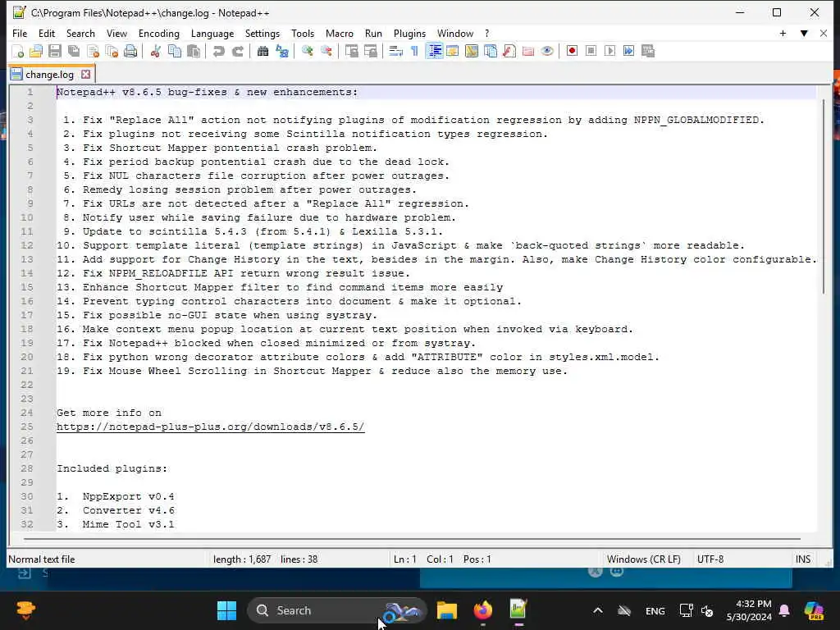Click the Open file folder icon
This screenshot has width=840, height=630.
36,52
